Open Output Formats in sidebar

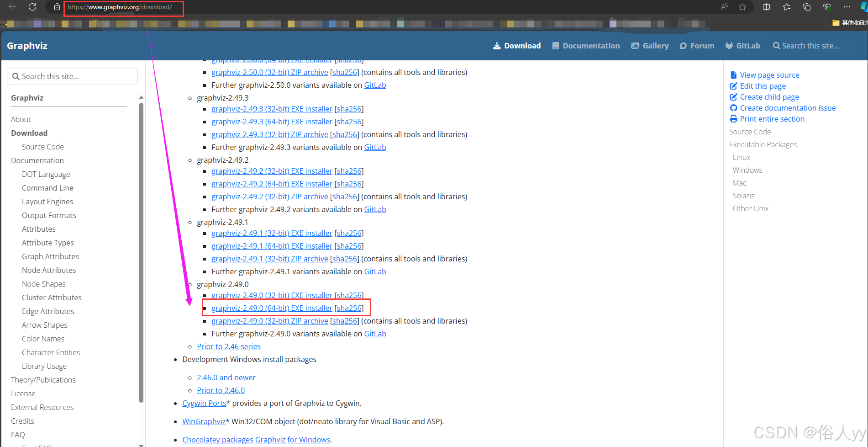[x=49, y=215]
